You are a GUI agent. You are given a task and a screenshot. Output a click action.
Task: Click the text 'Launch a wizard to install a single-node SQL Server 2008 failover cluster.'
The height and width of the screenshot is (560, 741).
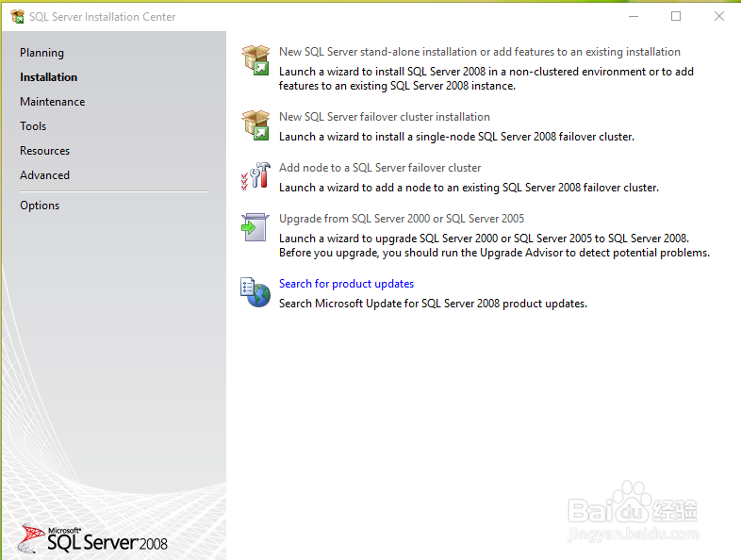pos(456,137)
